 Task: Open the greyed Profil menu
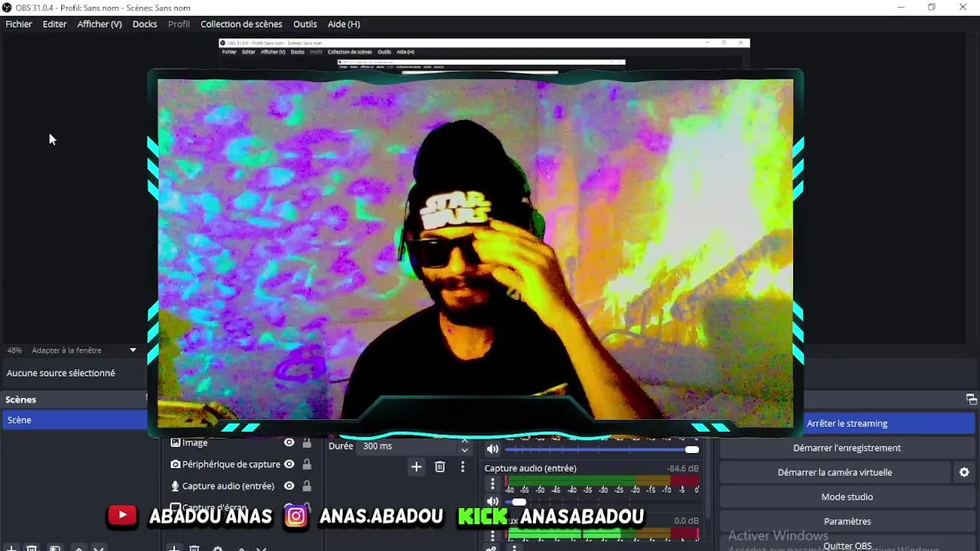pos(179,24)
